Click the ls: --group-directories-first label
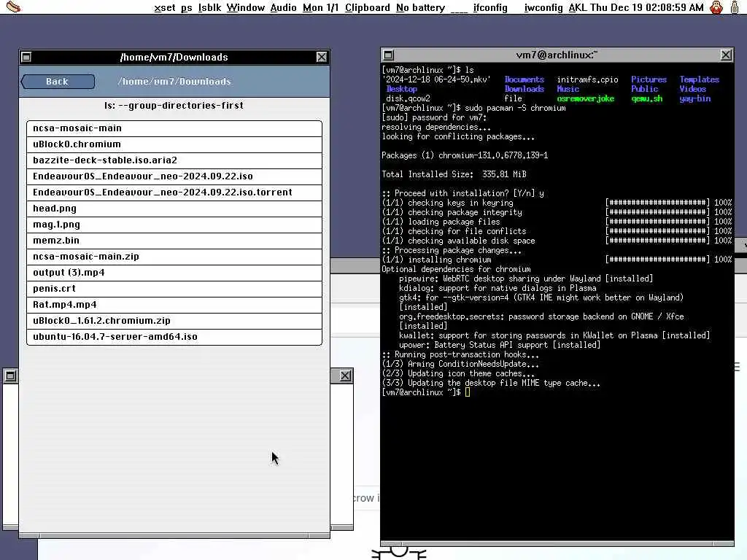The image size is (747, 560). point(174,105)
